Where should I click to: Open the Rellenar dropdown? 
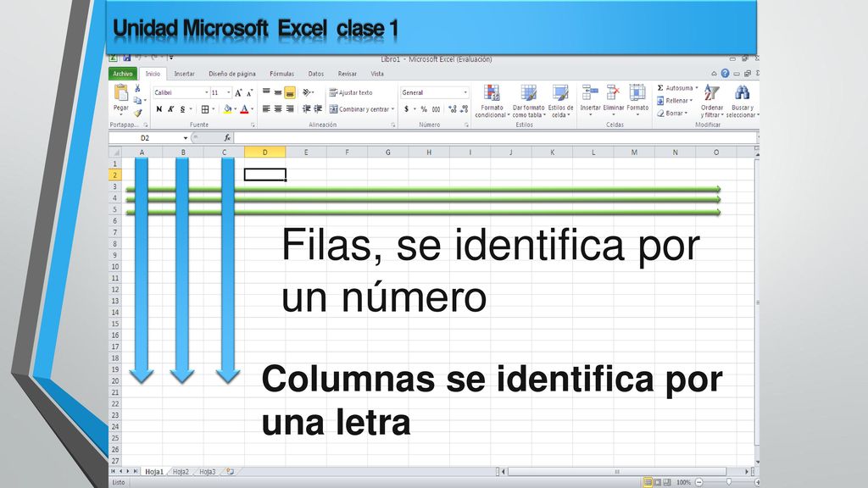[675, 101]
